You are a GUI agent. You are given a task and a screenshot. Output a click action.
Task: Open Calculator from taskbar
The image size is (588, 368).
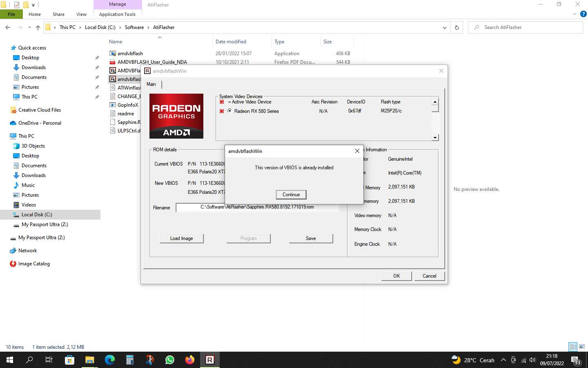point(130,360)
